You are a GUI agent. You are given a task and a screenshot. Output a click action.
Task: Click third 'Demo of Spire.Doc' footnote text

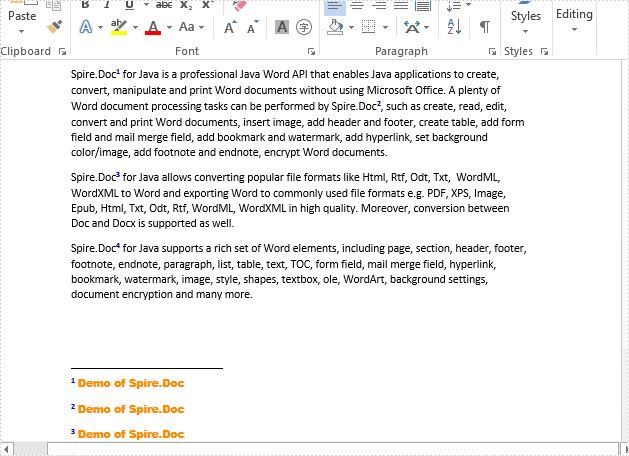click(131, 434)
